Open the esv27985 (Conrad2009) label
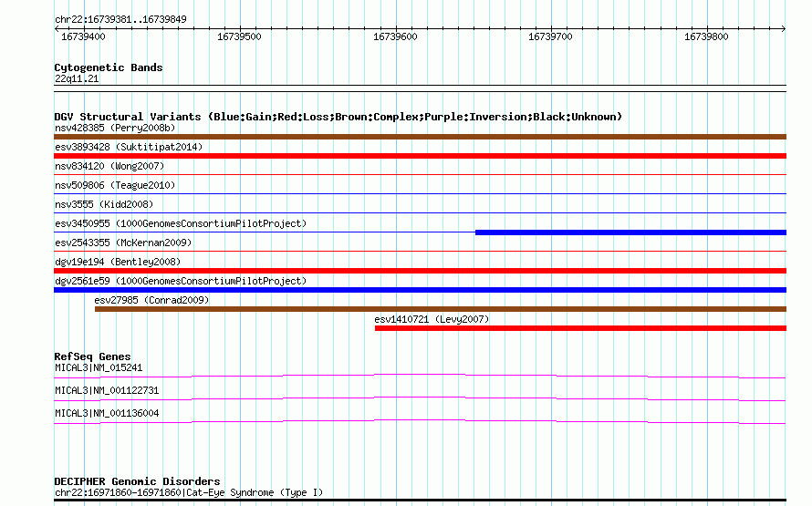 pyautogui.click(x=151, y=300)
